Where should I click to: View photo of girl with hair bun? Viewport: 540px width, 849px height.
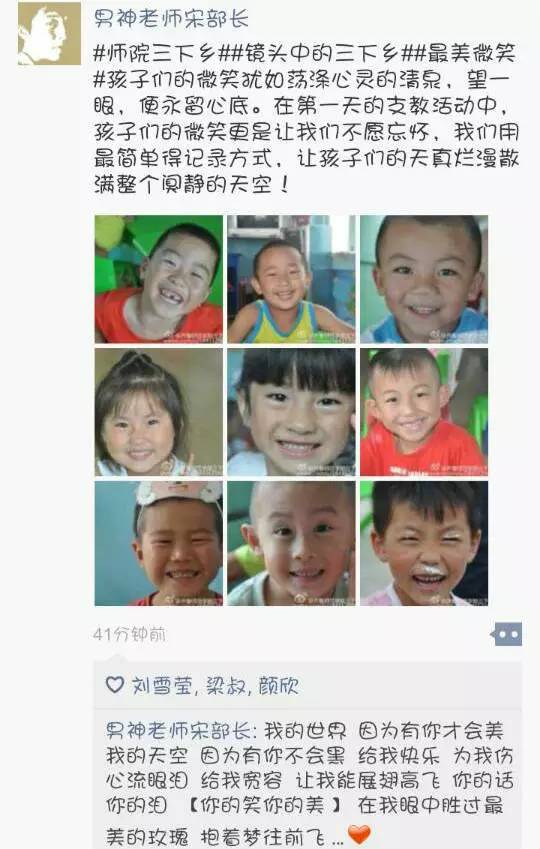coord(159,412)
